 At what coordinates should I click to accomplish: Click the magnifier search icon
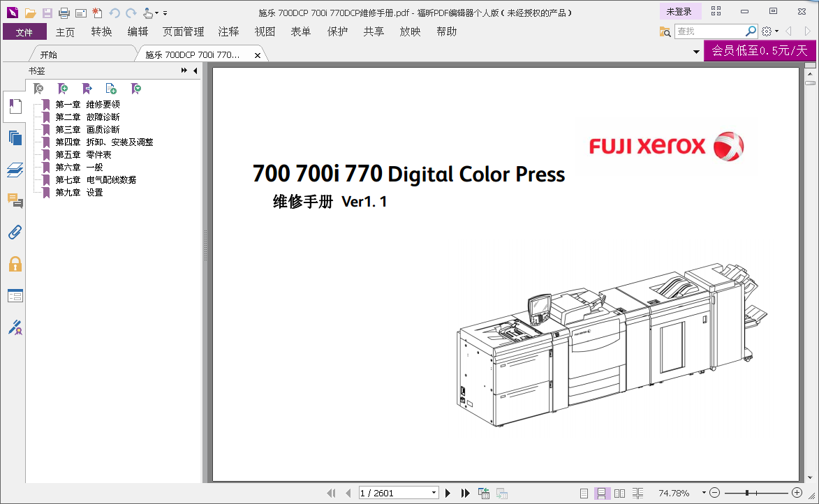pos(751,31)
